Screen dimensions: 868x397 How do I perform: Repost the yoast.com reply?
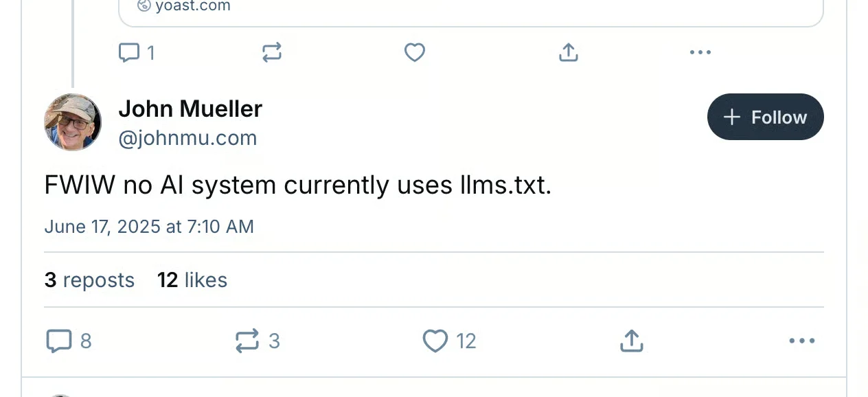[272, 52]
